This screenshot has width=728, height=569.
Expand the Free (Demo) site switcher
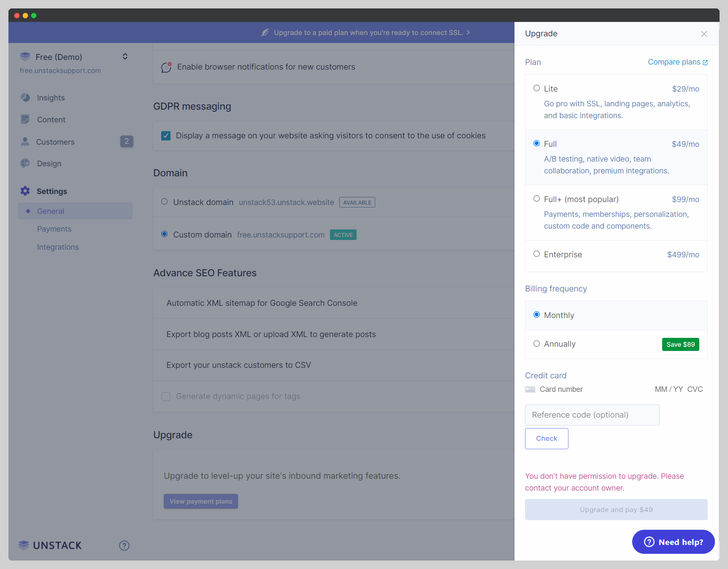tap(125, 56)
